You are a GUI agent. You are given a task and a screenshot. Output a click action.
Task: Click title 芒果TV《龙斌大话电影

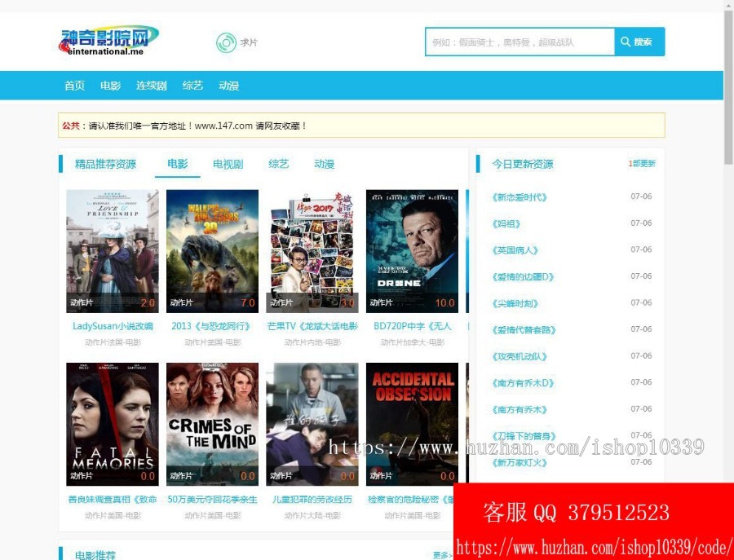click(x=312, y=326)
